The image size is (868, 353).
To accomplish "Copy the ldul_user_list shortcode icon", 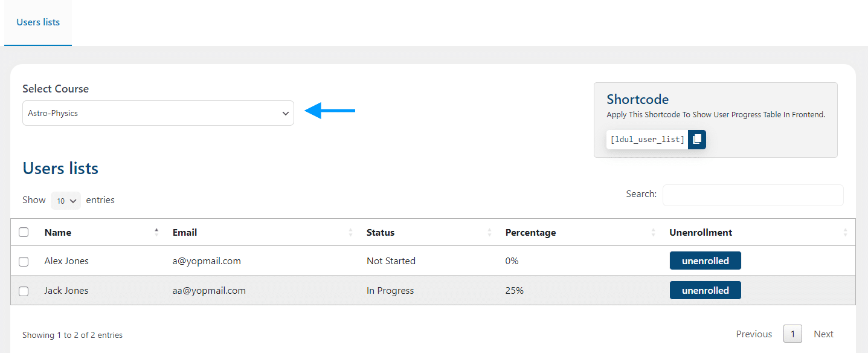I will [697, 140].
